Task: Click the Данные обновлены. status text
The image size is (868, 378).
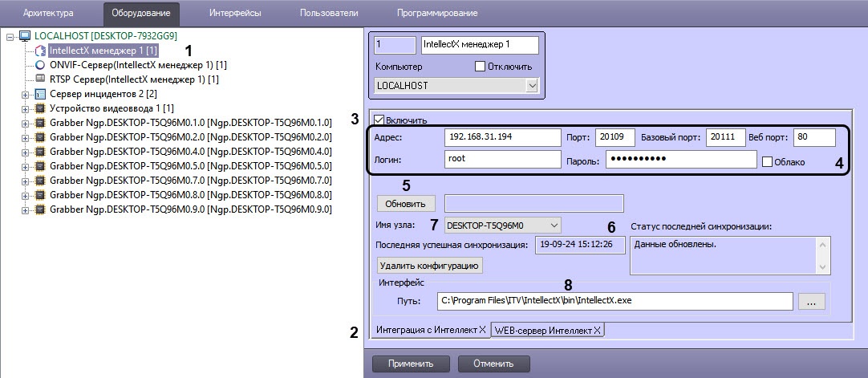Action: point(675,244)
